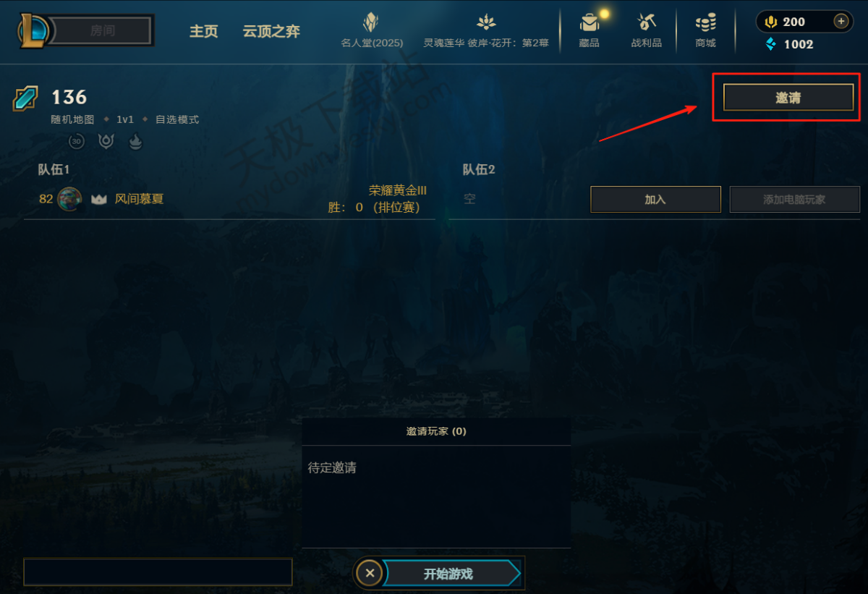Click the flame icon under lobby name
This screenshot has height=594, width=868.
(x=135, y=141)
